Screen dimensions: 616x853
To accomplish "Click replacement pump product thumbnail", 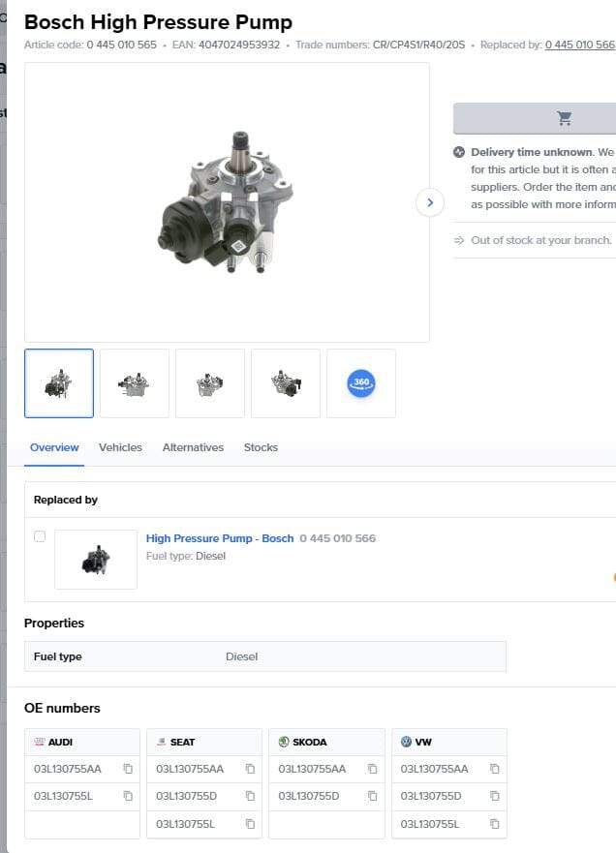I will (96, 560).
